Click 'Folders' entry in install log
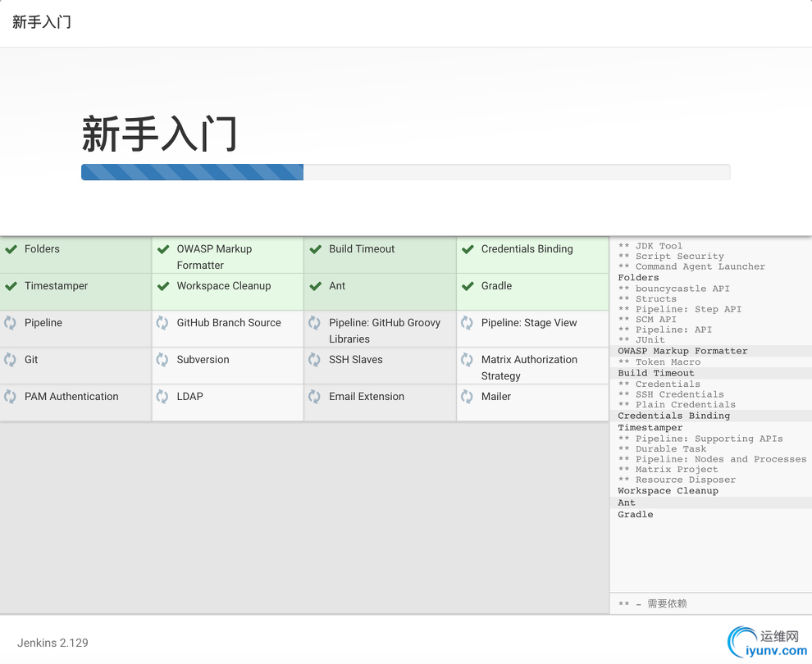Image resolution: width=812 pixels, height=664 pixels. pyautogui.click(x=638, y=277)
